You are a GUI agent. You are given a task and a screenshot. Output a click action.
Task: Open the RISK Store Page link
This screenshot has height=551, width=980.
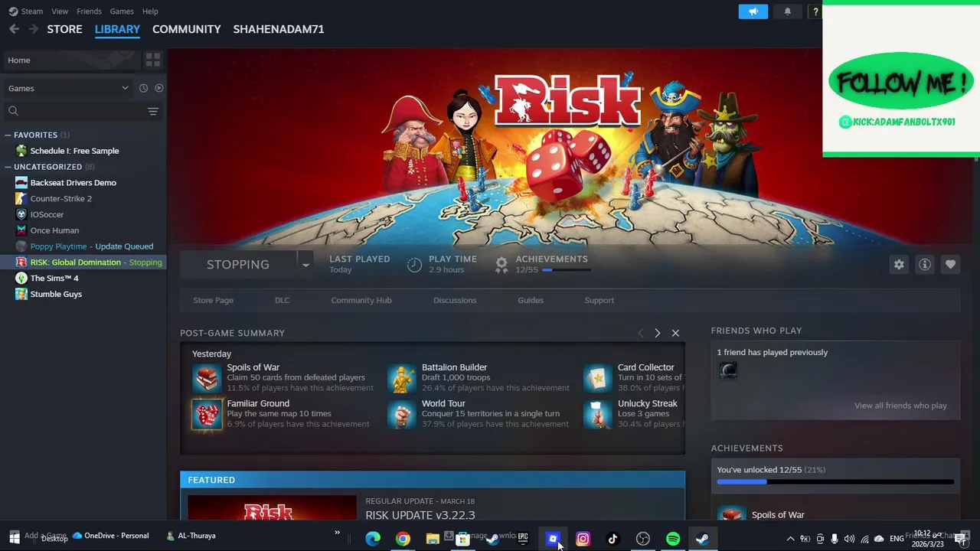[213, 300]
